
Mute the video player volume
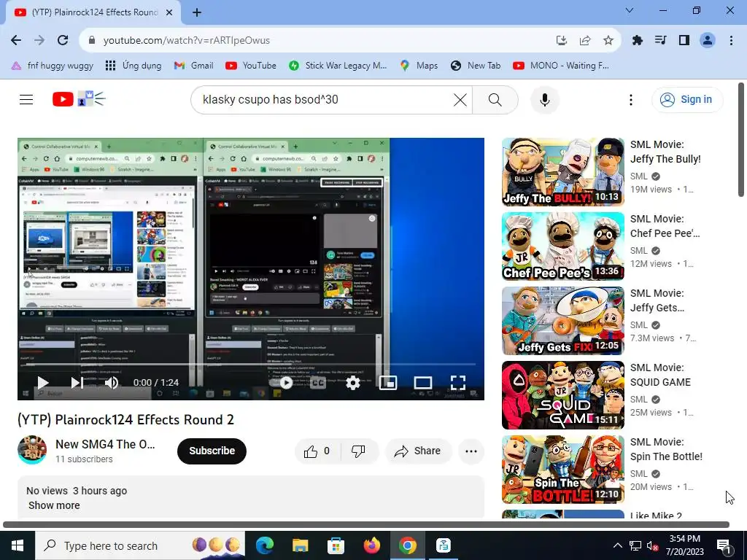tap(112, 382)
